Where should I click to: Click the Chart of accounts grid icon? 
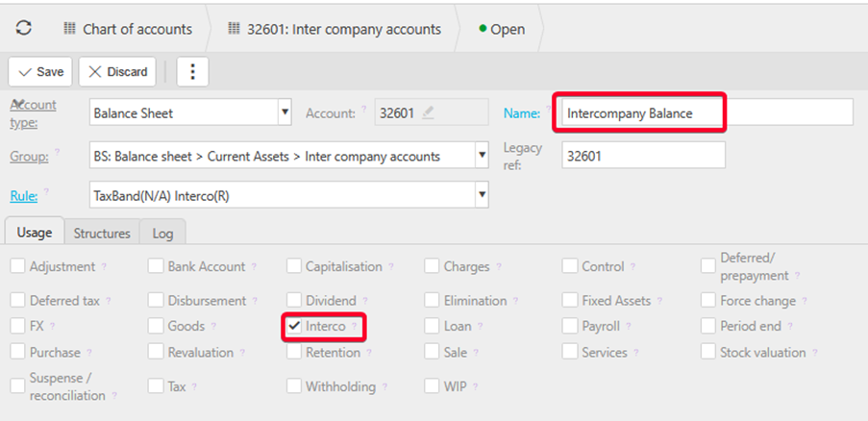[x=69, y=28]
